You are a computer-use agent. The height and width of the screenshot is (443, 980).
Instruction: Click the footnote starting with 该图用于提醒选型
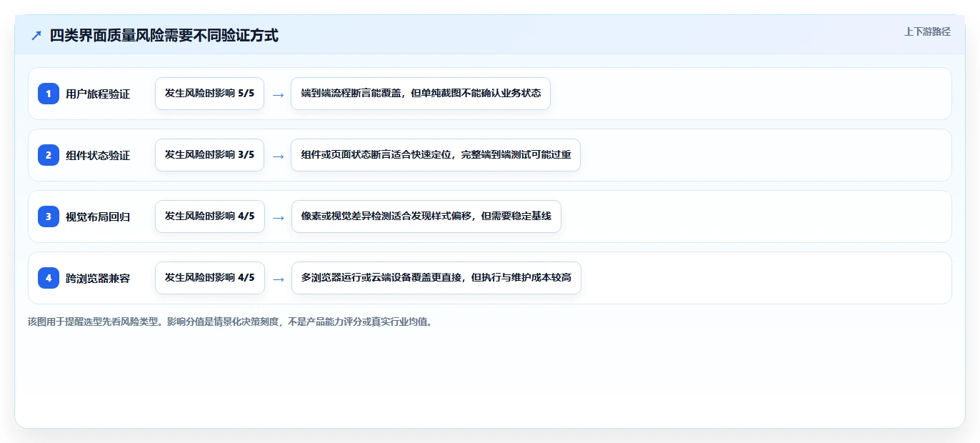click(229, 322)
